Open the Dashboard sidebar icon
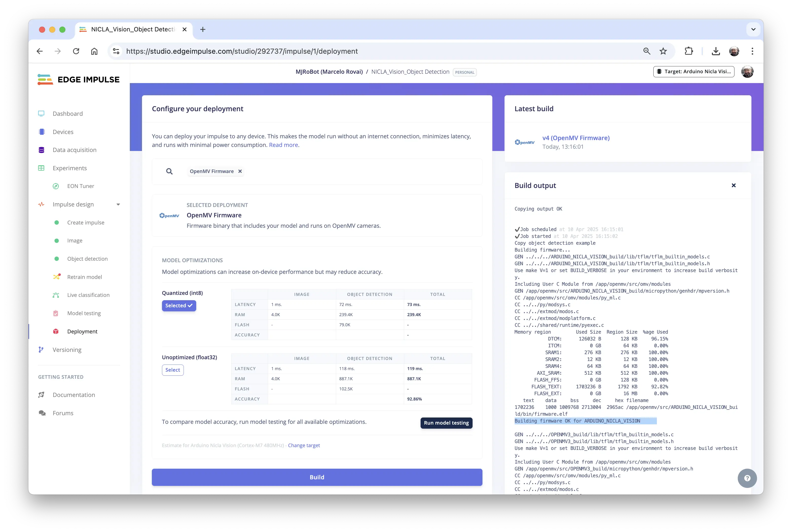 coord(41,114)
